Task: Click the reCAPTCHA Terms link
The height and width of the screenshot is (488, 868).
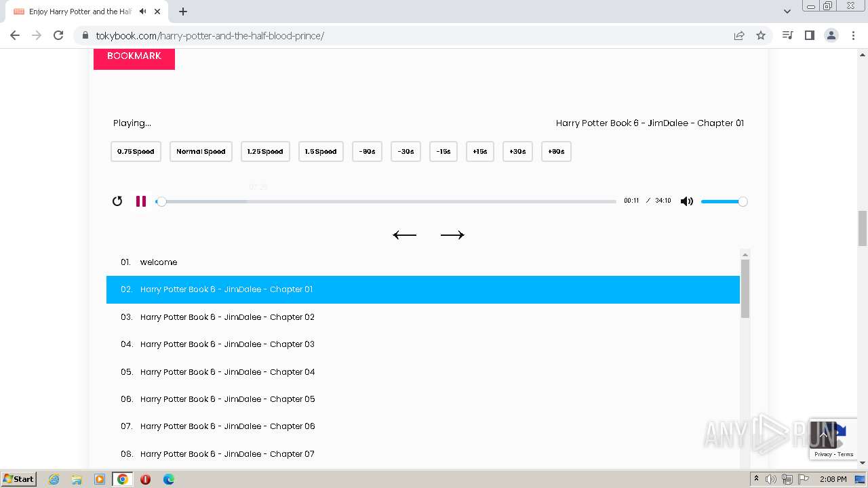Action: 846,454
